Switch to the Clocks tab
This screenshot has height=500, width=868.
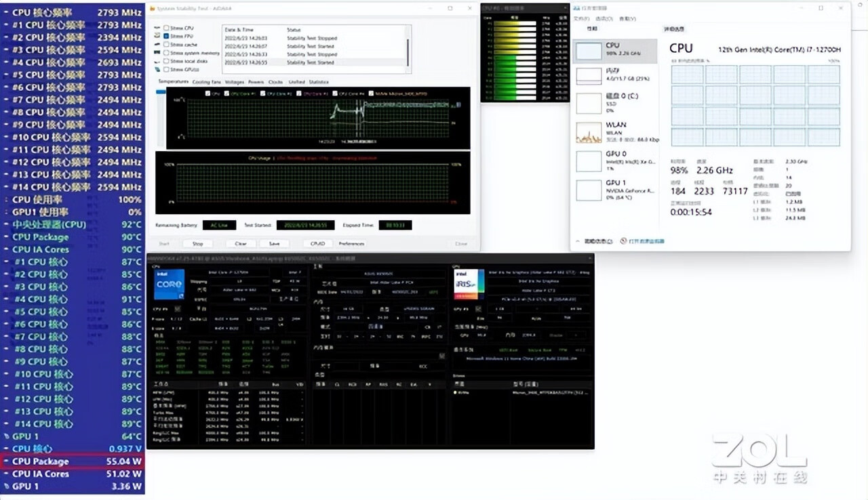[275, 82]
